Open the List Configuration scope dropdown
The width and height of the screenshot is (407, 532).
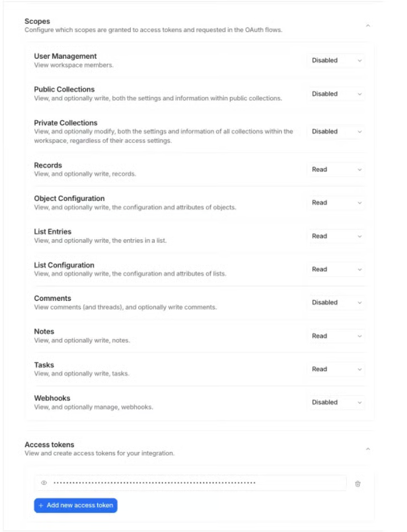tap(336, 269)
